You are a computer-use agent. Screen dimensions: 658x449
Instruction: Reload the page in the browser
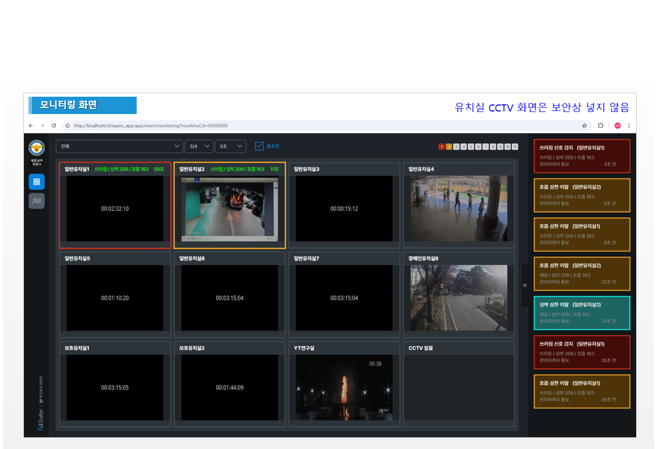[54, 126]
